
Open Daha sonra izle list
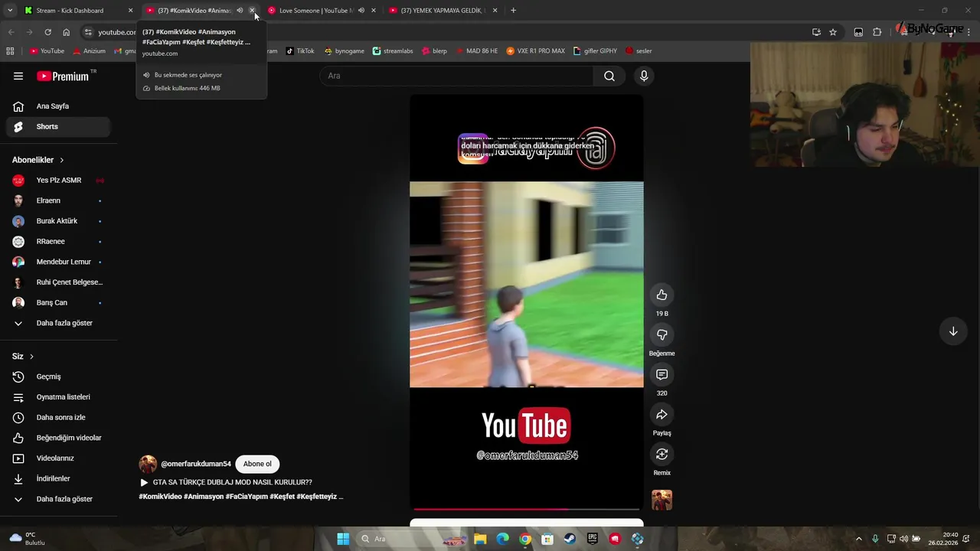58,417
